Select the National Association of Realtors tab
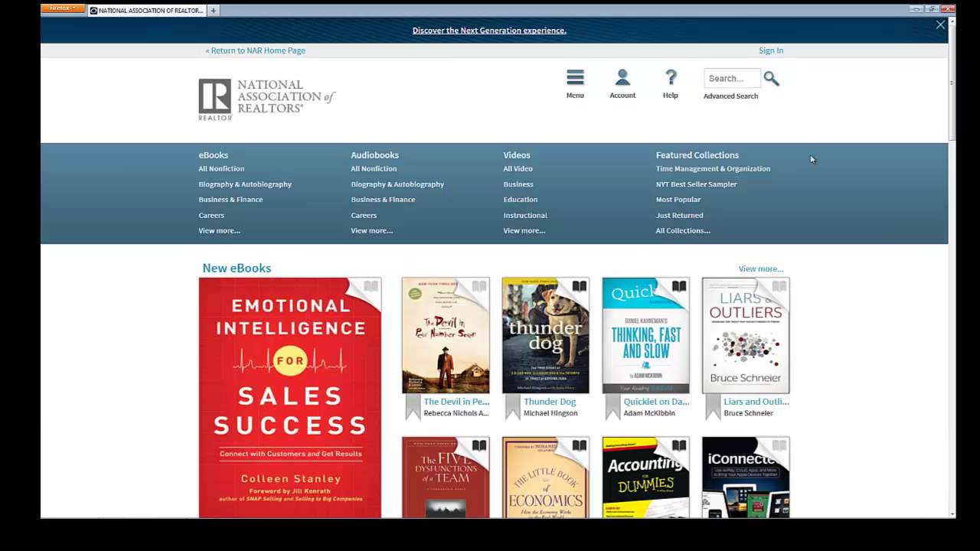980x551 pixels. coord(147,11)
